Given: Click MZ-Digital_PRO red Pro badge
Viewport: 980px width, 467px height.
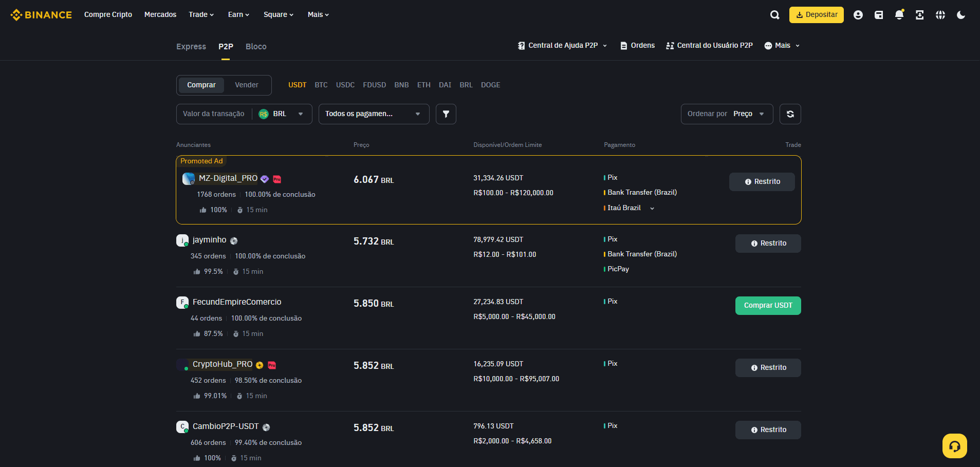Looking at the screenshot, I should pos(277,179).
